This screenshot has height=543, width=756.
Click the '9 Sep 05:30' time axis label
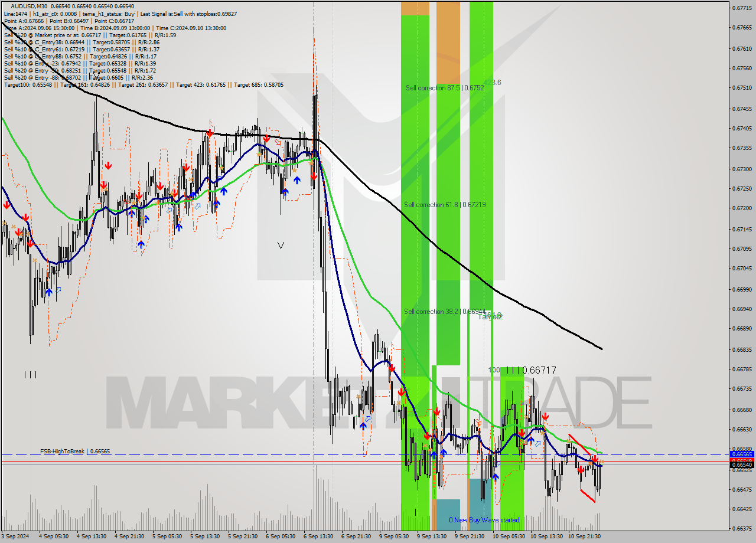[x=394, y=537]
